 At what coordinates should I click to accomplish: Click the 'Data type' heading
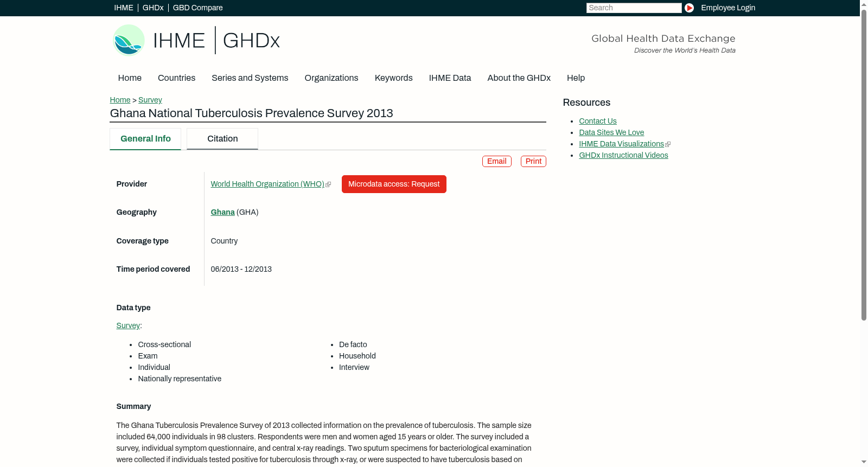point(133,308)
